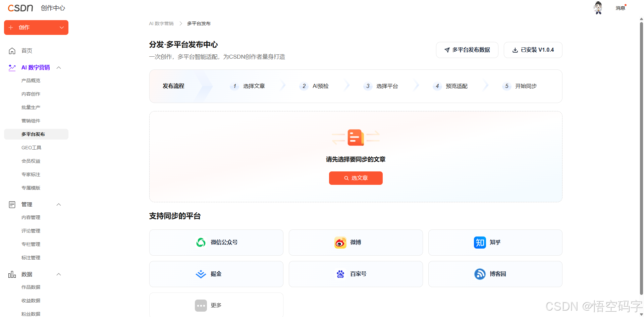The height and width of the screenshot is (317, 644).
Task: Click the 掘金 platform icon
Action: (x=201, y=274)
